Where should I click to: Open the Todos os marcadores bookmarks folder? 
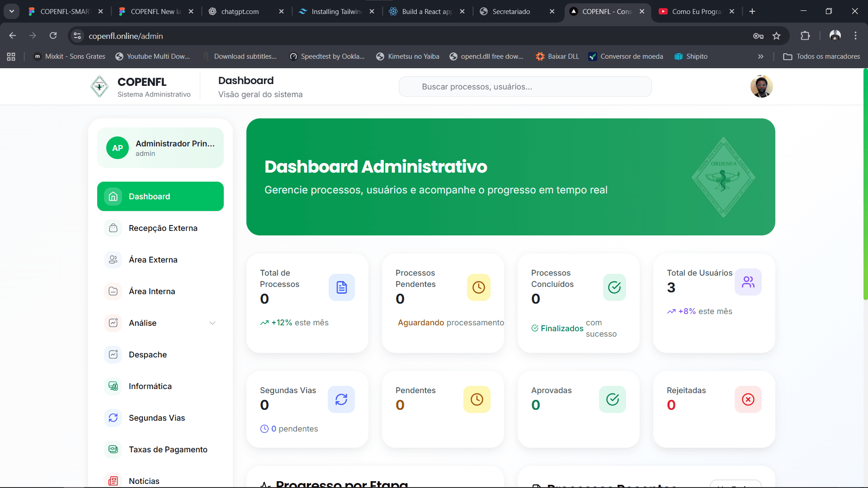[821, 56]
